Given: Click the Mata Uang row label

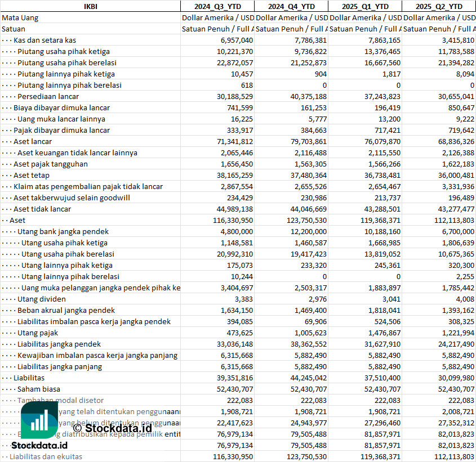Looking at the screenshot, I should [20, 18].
